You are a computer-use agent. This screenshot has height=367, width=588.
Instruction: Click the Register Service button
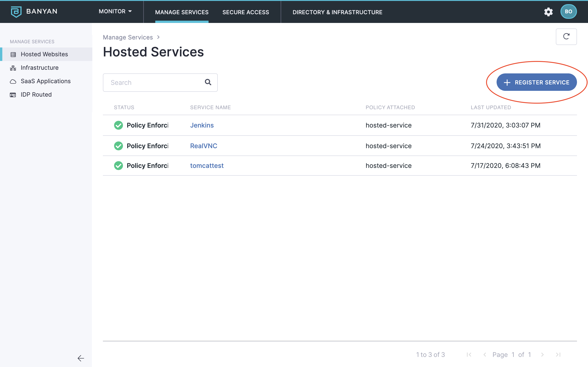click(537, 82)
